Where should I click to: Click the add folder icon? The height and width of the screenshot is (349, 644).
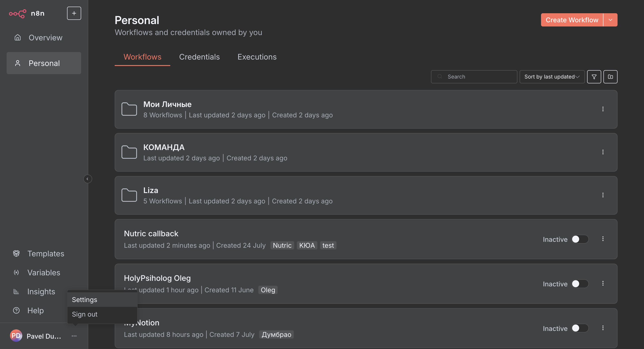pos(610,77)
